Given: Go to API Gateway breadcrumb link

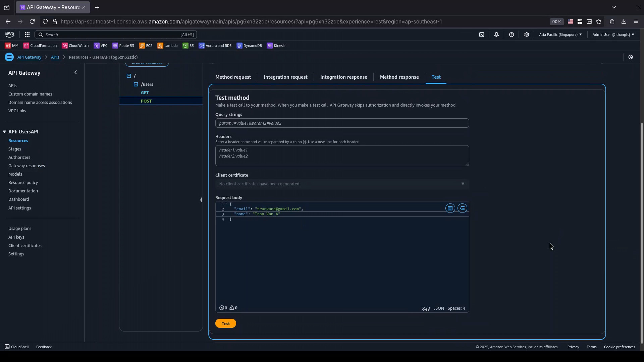Looking at the screenshot, I should click(x=29, y=57).
